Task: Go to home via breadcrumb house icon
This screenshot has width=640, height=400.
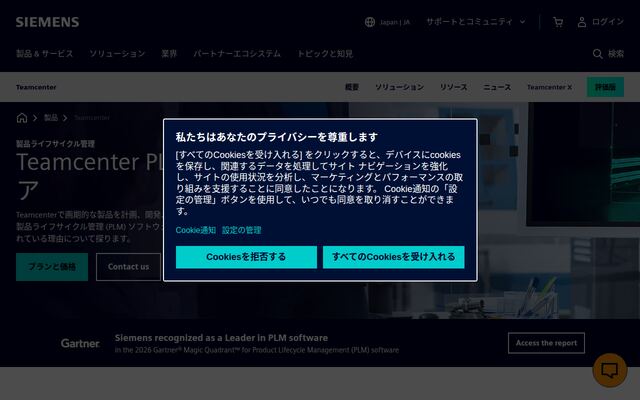Action: coord(22,118)
